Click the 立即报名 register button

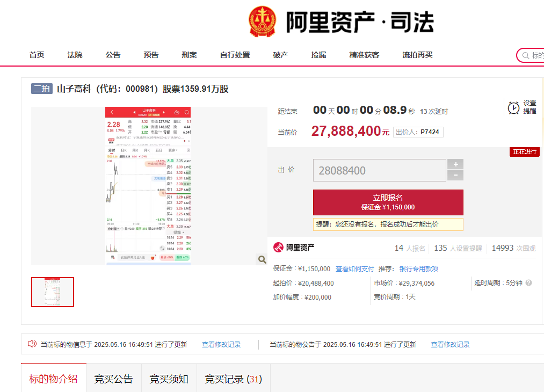[388, 202]
